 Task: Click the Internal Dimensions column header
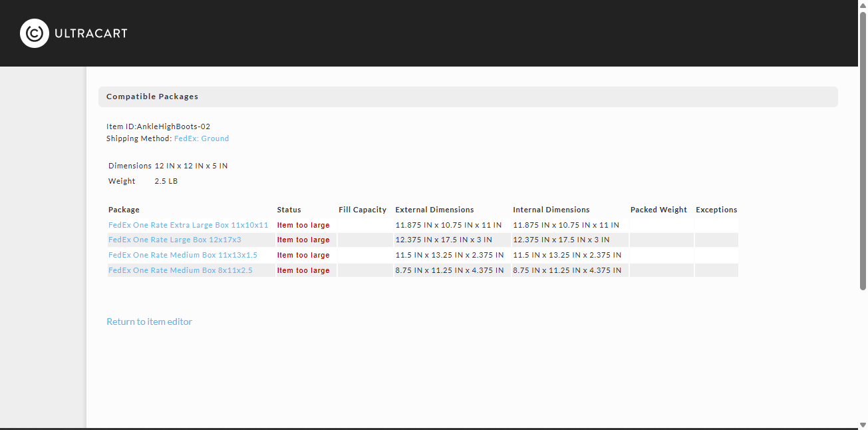(x=551, y=210)
